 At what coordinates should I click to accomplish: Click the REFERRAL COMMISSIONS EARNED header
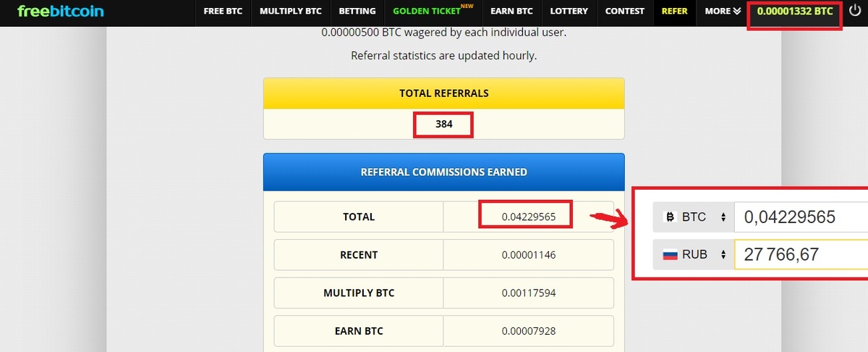pyautogui.click(x=444, y=172)
